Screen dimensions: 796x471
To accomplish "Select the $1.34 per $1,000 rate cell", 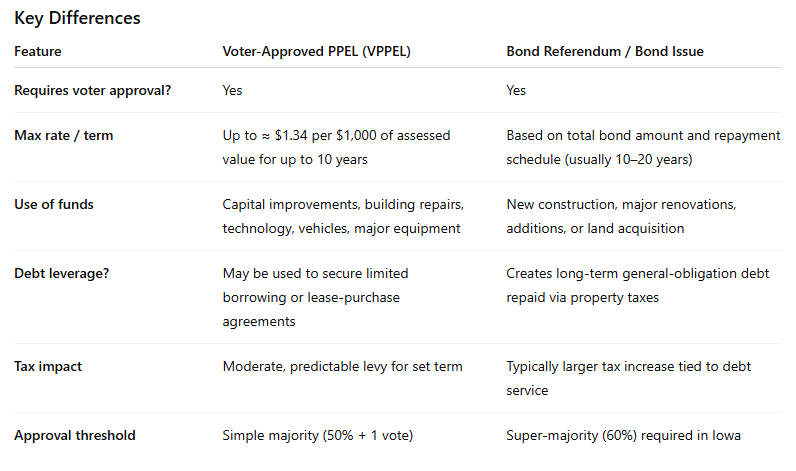I will pos(336,146).
